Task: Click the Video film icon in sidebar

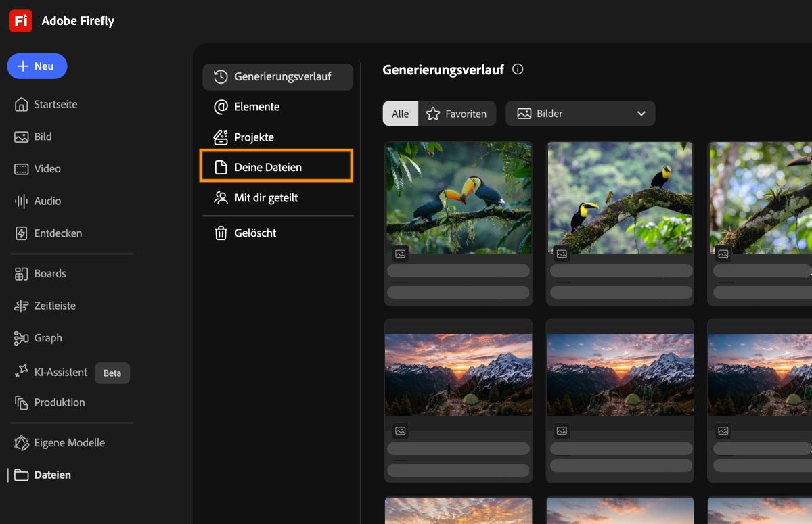Action: tap(22, 169)
